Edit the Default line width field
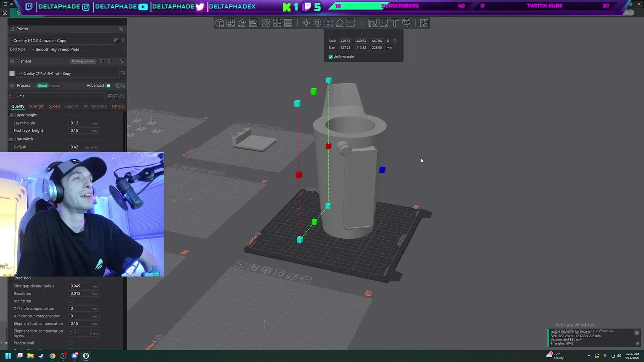The width and height of the screenshot is (644, 362). [x=84, y=147]
